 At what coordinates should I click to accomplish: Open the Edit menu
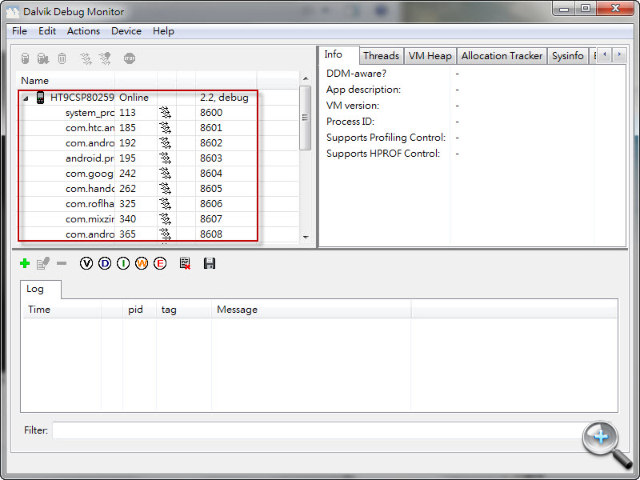click(x=47, y=31)
